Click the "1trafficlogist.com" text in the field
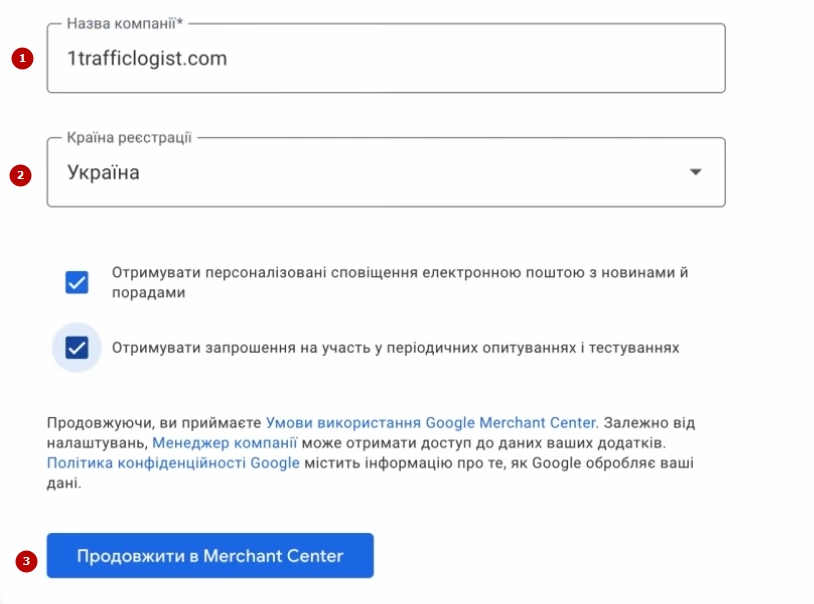Screen dimensions: 814x604 147,59
